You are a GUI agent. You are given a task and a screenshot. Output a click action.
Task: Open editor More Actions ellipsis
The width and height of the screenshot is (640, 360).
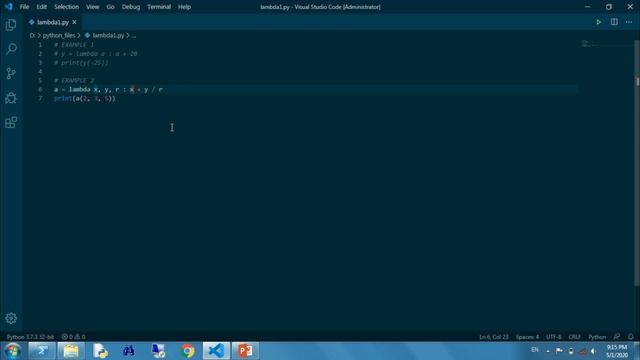[x=629, y=22]
